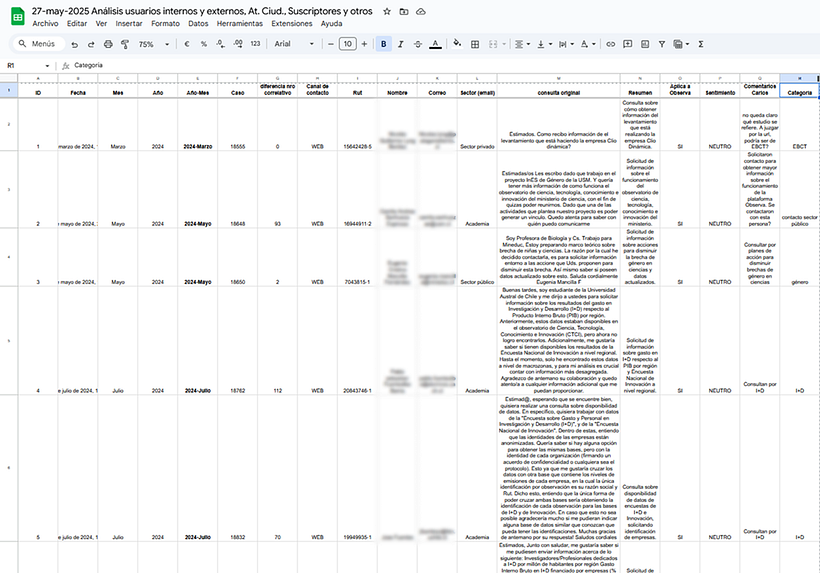820x573 pixels.
Task: Click the Google Sheets home logo
Action: (x=15, y=16)
